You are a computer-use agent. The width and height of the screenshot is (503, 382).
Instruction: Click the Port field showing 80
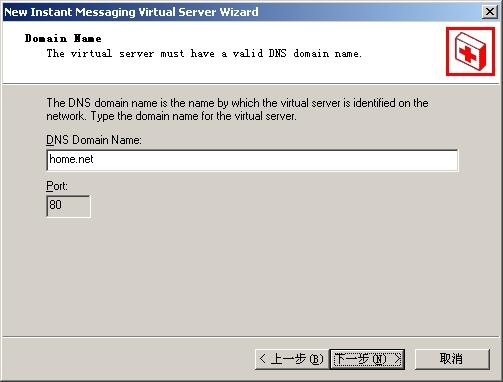[x=68, y=206]
